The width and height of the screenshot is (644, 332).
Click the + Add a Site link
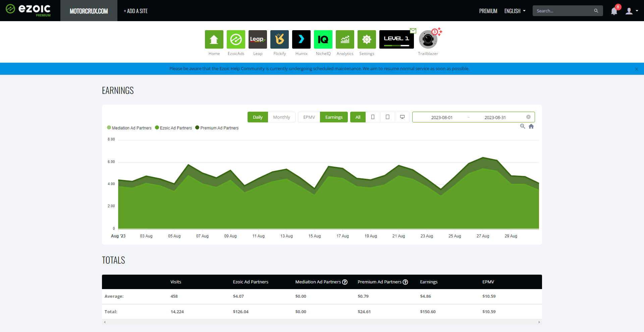tap(136, 11)
